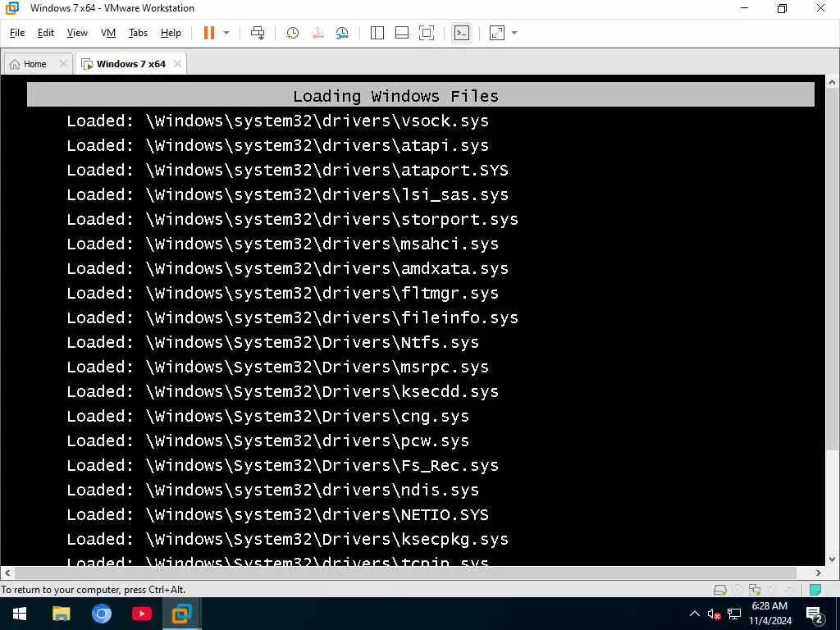This screenshot has height=630, width=840.
Task: Revert the VM to its parent snapshot
Action: 317,33
